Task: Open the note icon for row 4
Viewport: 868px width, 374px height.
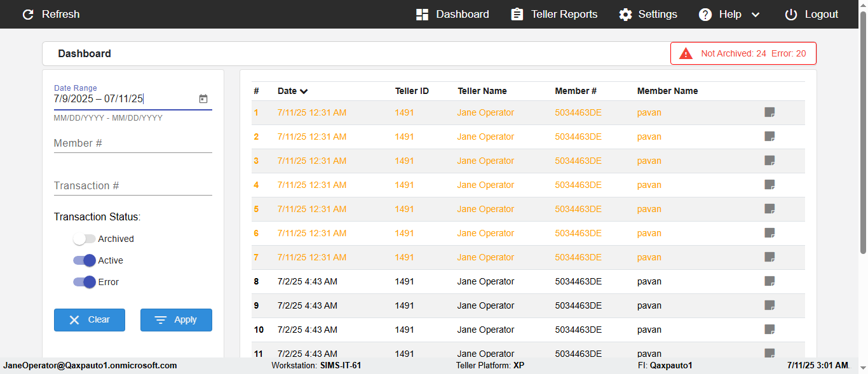Action: click(x=770, y=185)
